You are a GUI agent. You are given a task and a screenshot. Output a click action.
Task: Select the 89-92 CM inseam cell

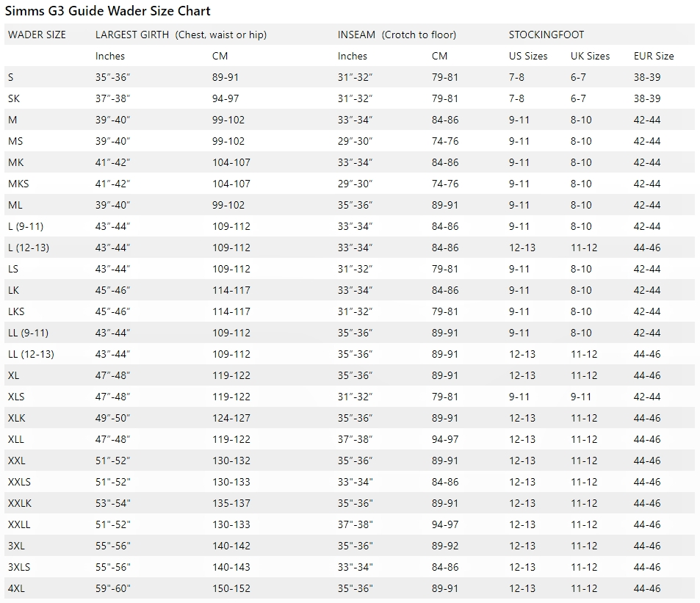click(x=444, y=546)
